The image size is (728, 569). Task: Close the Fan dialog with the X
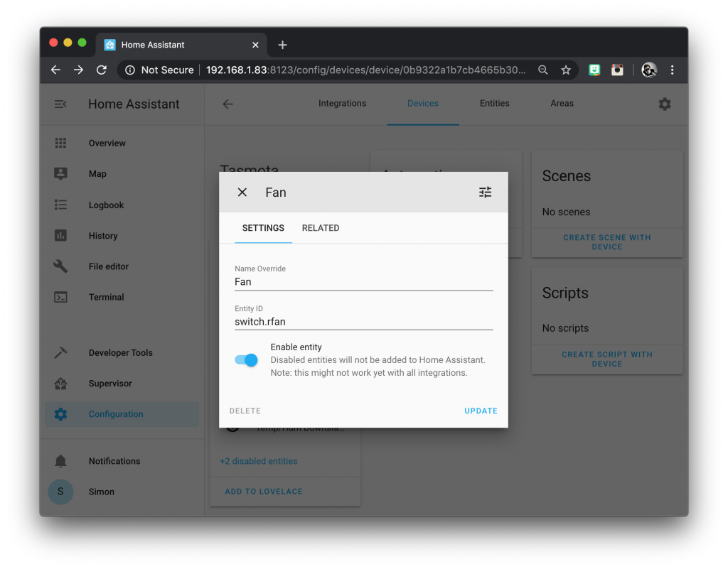click(242, 192)
